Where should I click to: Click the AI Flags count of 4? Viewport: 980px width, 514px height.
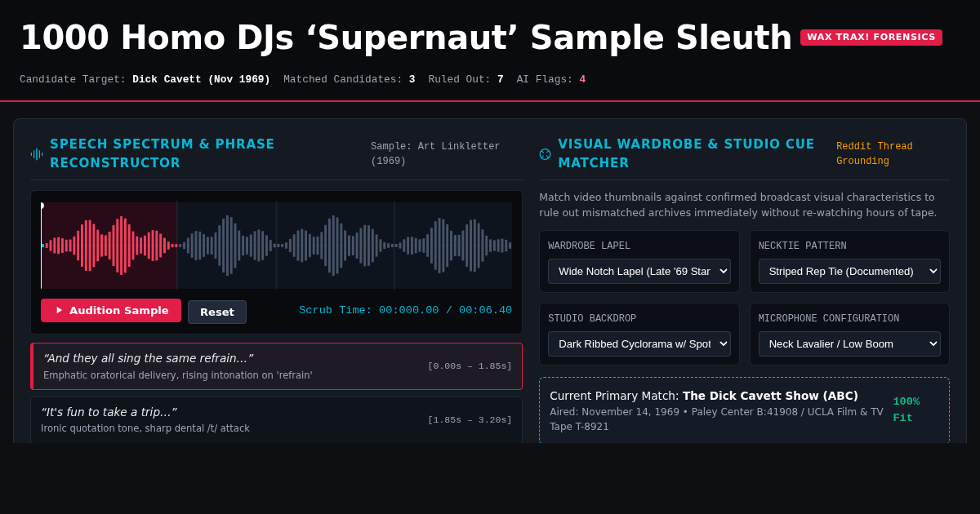pos(582,79)
